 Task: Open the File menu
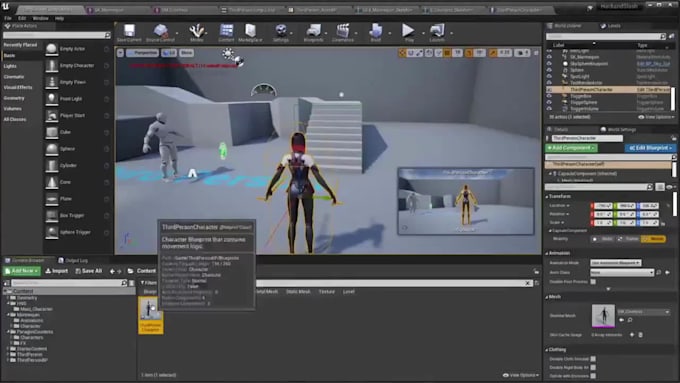point(8,18)
